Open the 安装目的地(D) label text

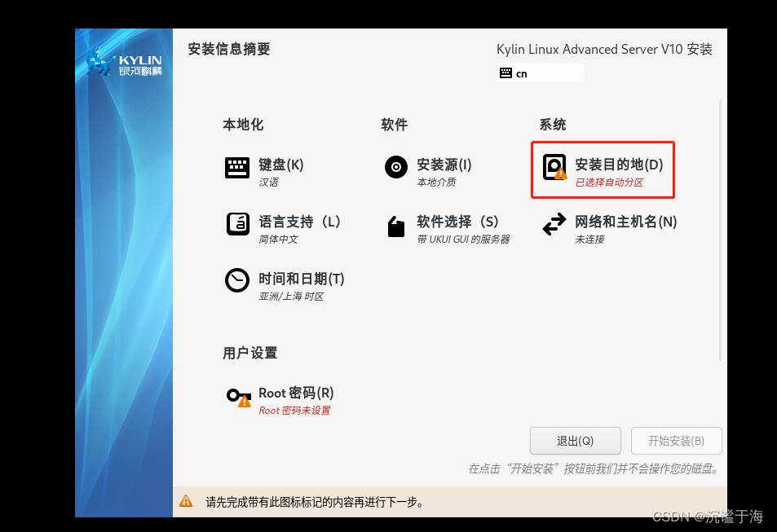619,165
